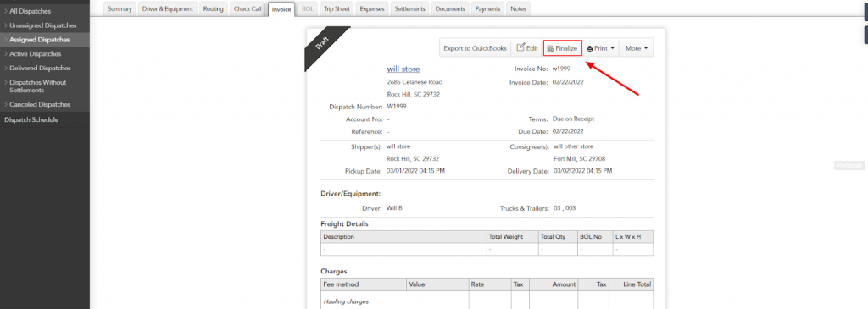The height and width of the screenshot is (309, 868).
Task: Go to the Payments tab
Action: 487,8
